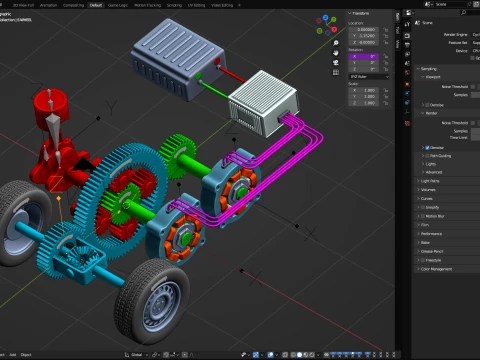Image resolution: width=480 pixels, height=360 pixels.
Task: Add a workspace with the plus button
Action: 239,5
